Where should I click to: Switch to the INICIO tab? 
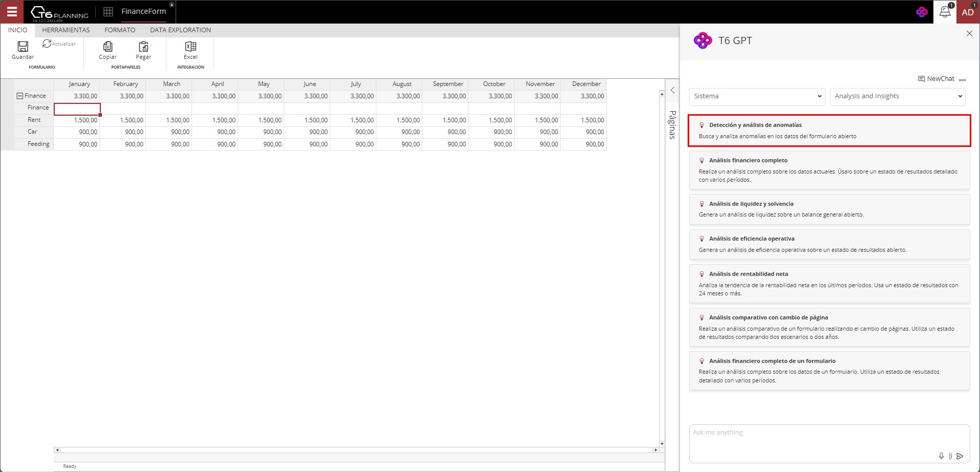point(17,30)
